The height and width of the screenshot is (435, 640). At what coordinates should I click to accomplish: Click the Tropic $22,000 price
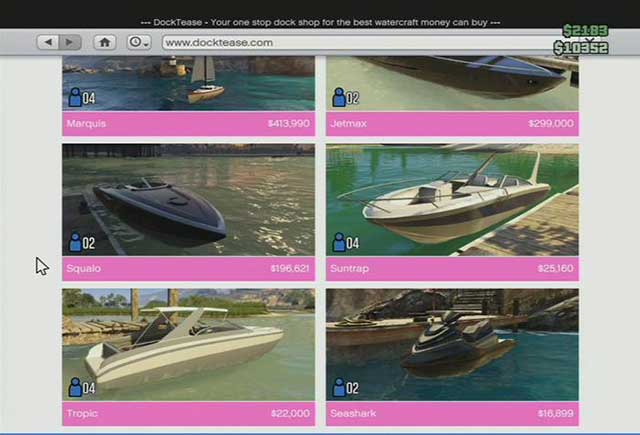point(290,414)
